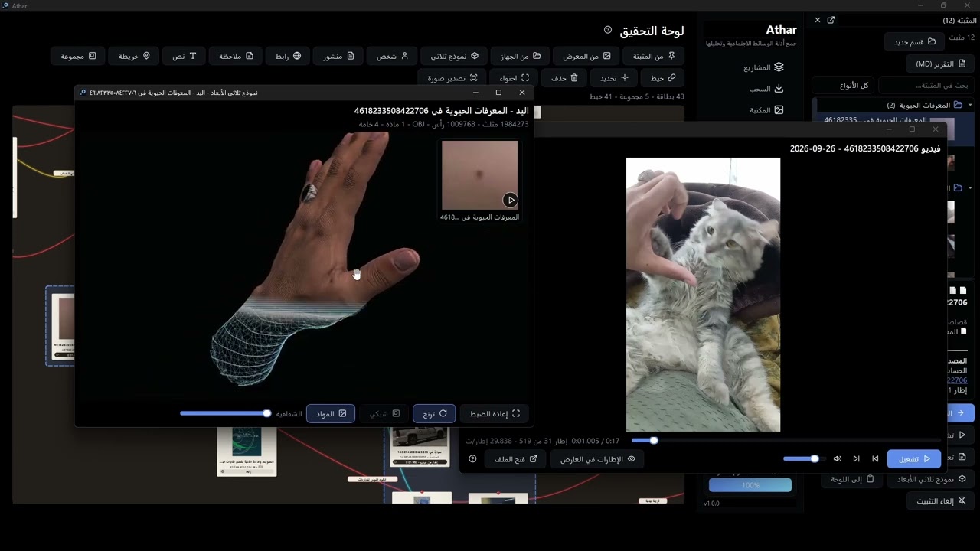Fit board to view with احتواء

pyautogui.click(x=514, y=78)
